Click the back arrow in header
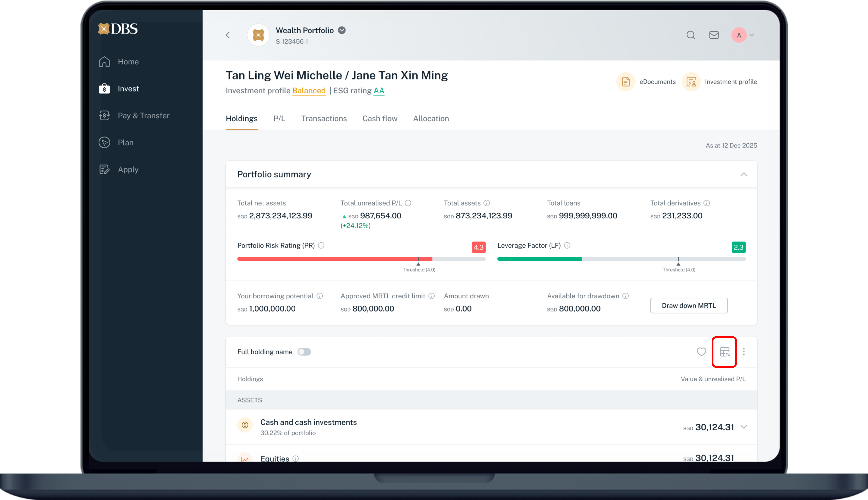The height and width of the screenshot is (500, 868). click(x=228, y=35)
